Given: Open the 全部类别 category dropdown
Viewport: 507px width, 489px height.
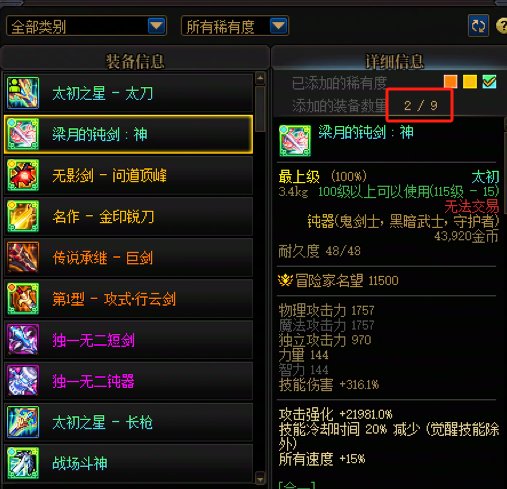Looking at the screenshot, I should (86, 26).
